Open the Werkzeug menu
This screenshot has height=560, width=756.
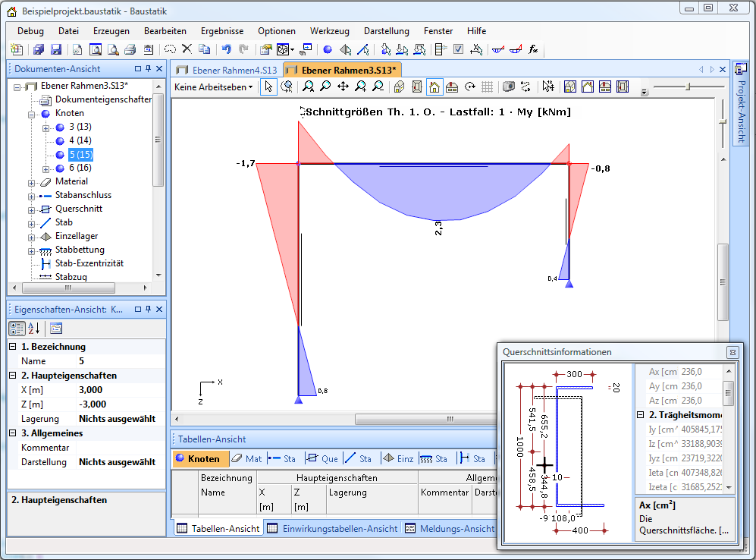pos(330,31)
